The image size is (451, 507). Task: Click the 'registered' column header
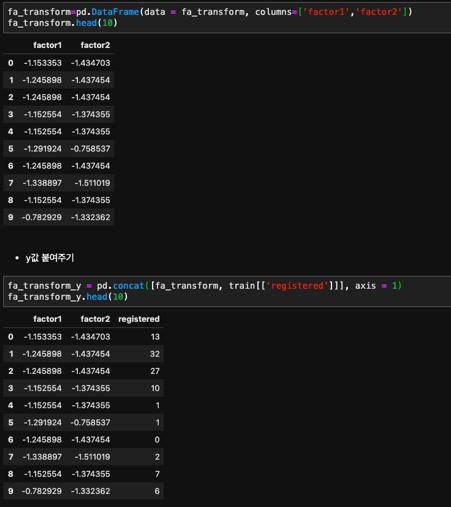click(139, 319)
